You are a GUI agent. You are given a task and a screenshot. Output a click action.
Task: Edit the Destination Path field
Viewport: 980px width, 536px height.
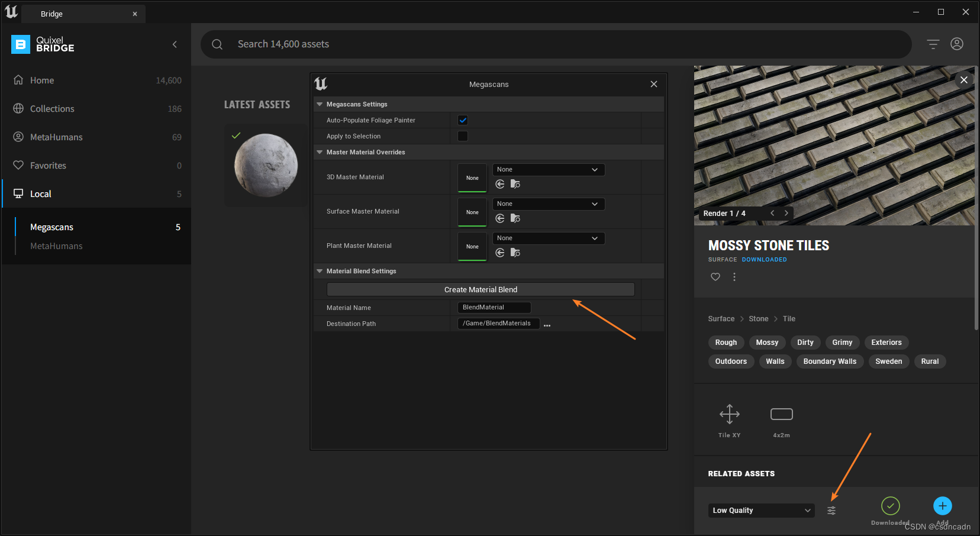pyautogui.click(x=498, y=324)
